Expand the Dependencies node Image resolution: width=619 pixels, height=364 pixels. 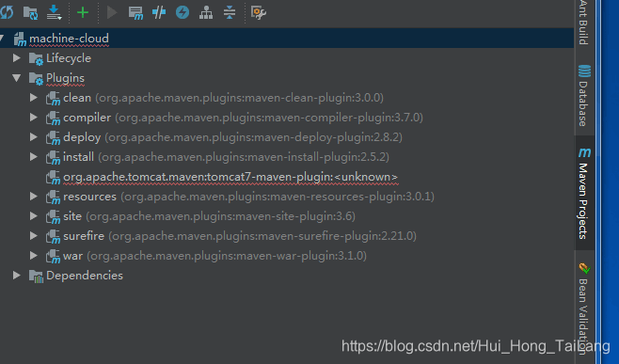point(17,276)
